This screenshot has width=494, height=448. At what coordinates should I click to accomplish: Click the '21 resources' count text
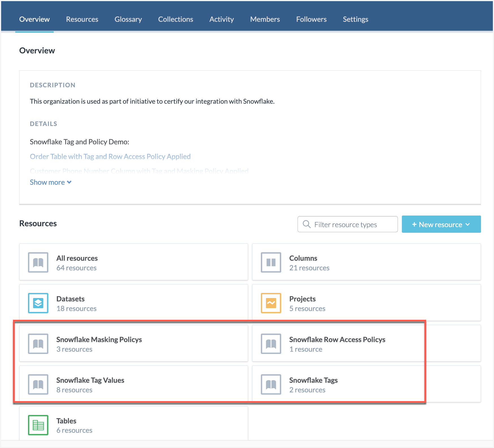click(x=309, y=268)
